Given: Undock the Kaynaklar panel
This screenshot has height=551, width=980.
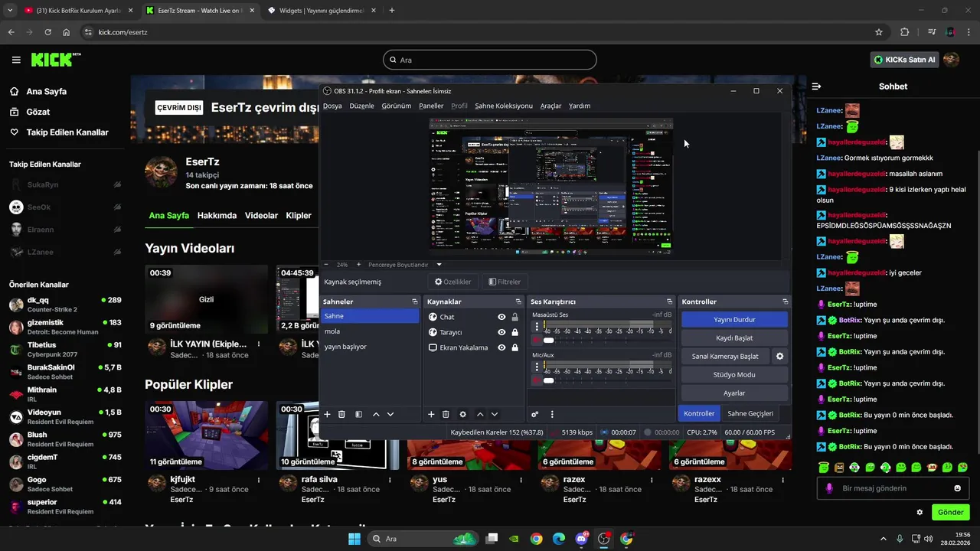Looking at the screenshot, I should click(518, 302).
